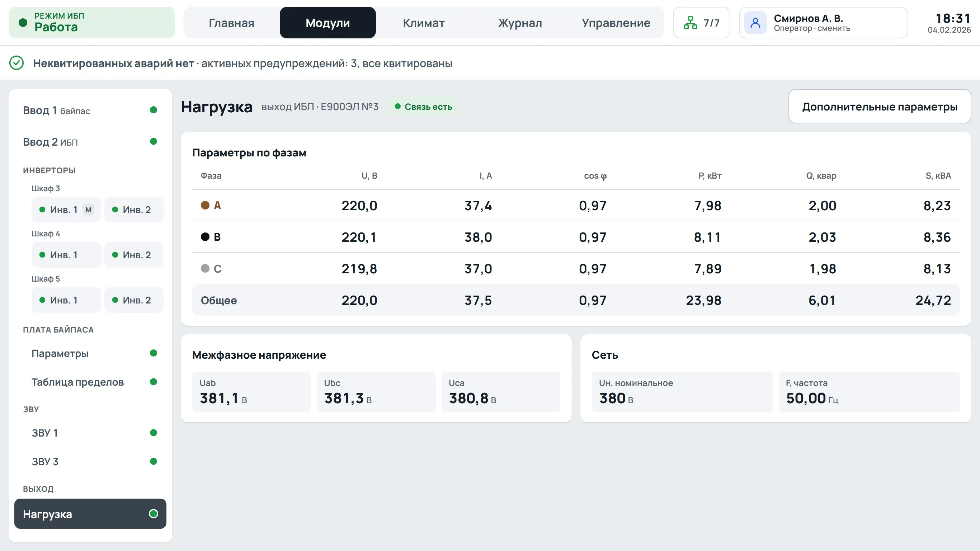Screen dimensions: 980x551
Task: Click the M master badge on Инв. 1
Action: pyautogui.click(x=88, y=209)
